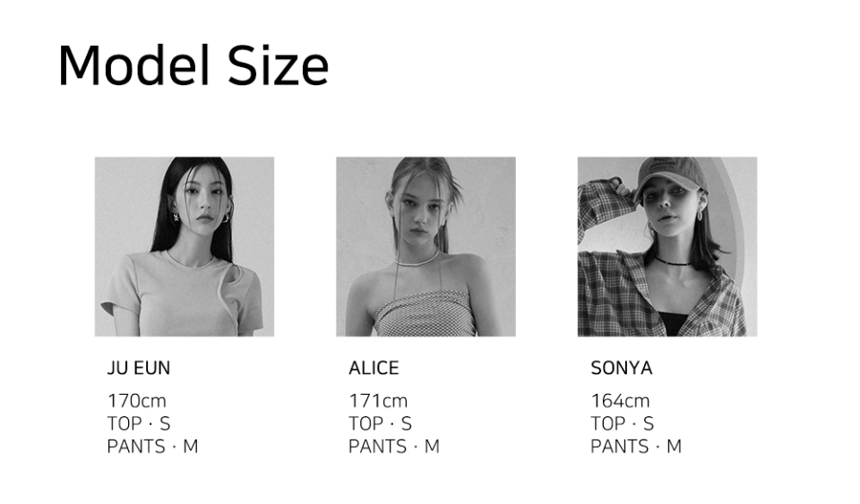Click the Model Size heading
860x504 pixels.
(x=193, y=65)
